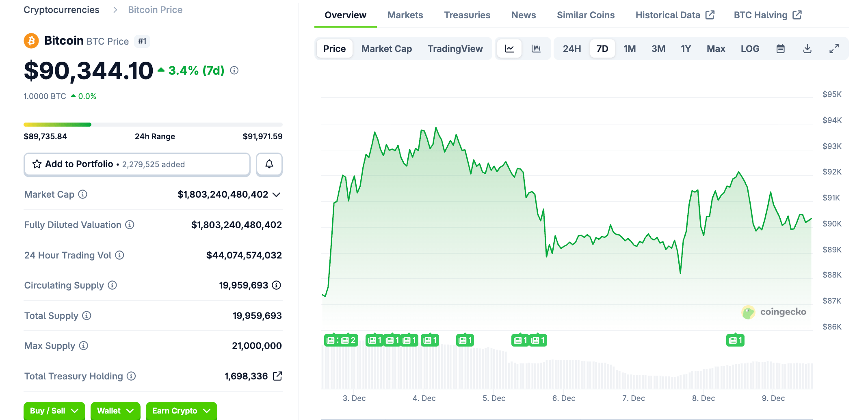Click the chart download icon

(807, 48)
